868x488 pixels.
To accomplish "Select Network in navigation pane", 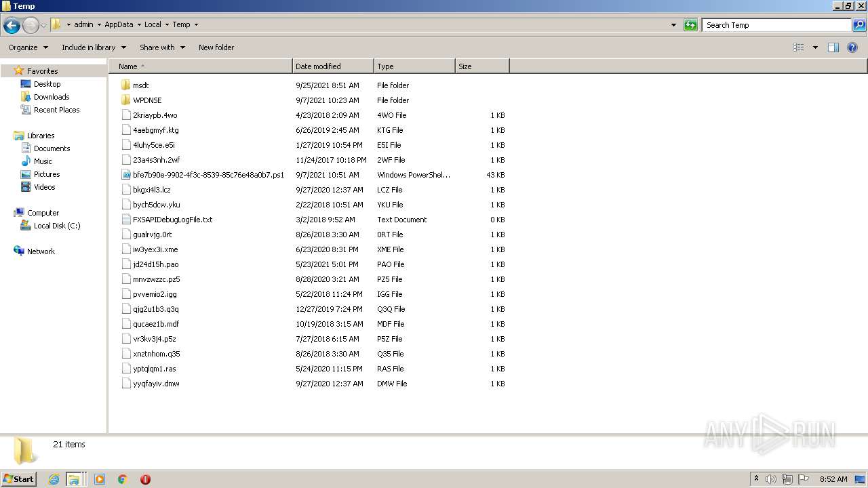I will click(41, 251).
